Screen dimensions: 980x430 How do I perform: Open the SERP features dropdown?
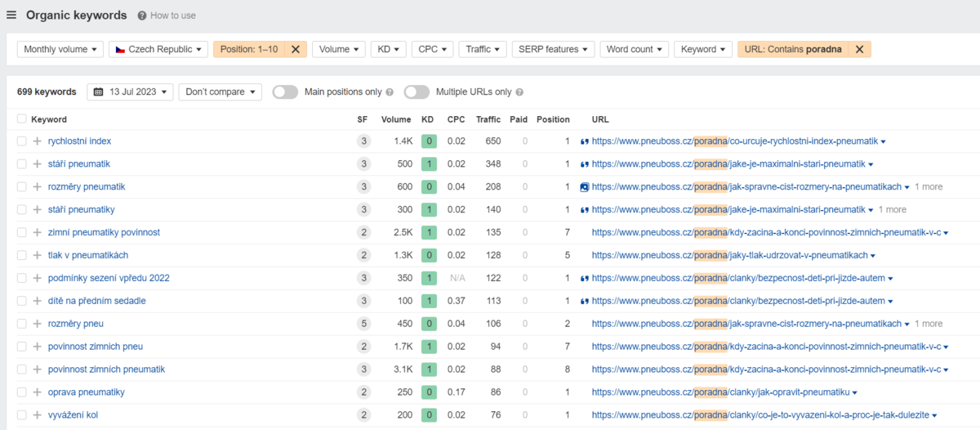click(x=554, y=49)
